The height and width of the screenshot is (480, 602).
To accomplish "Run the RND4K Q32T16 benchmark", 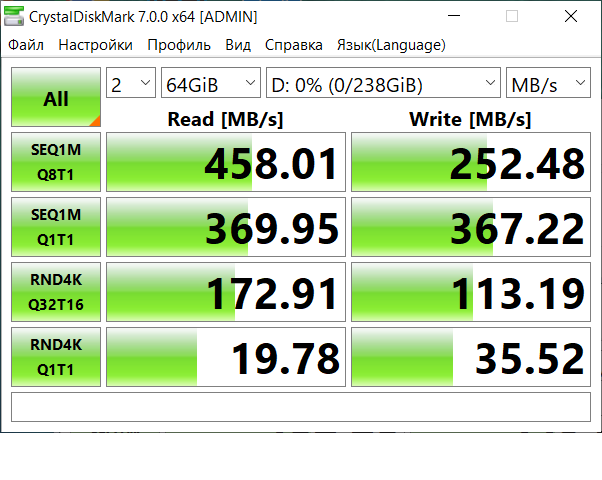I will [x=56, y=291].
